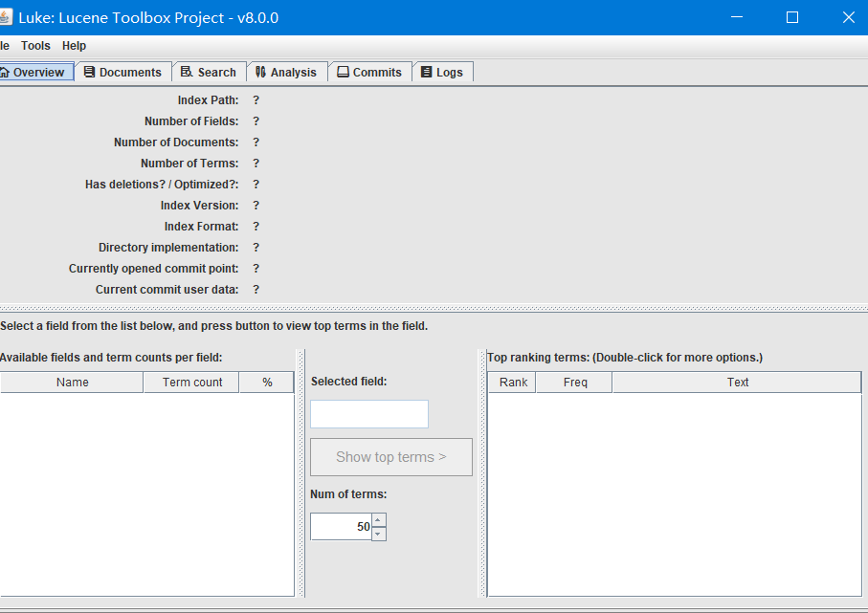
Task: Click the Logs tab icon
Action: point(426,72)
